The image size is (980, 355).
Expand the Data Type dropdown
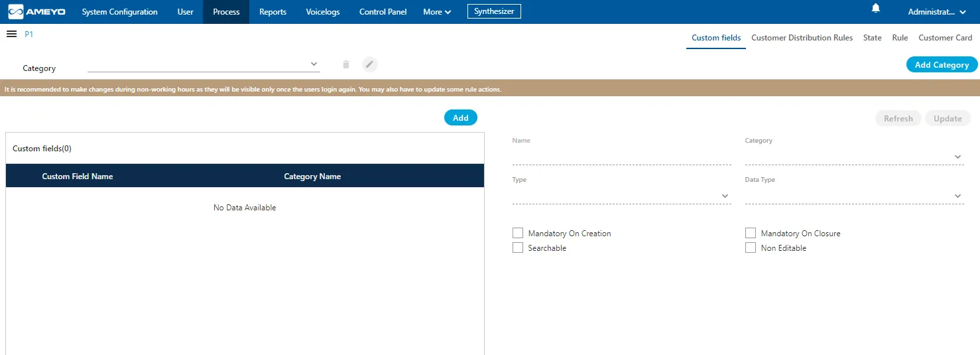coord(854,196)
